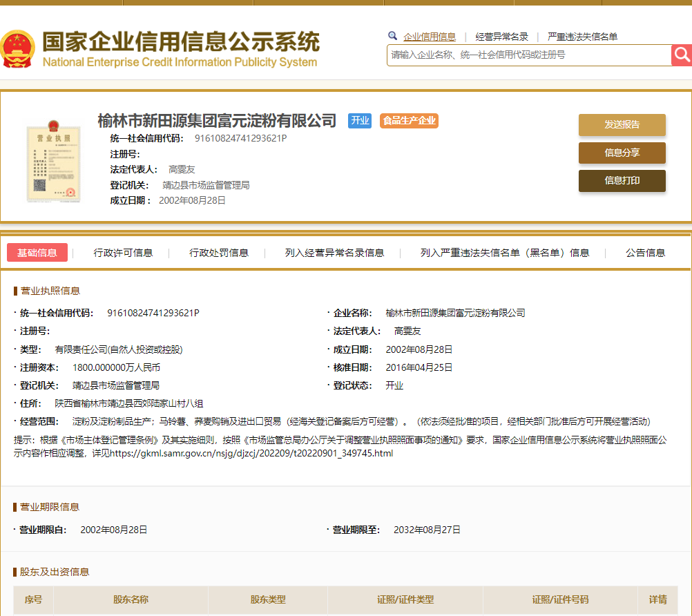The image size is (692, 616).
Task: Click the 食品生产企业 orange tag
Action: [x=409, y=121]
